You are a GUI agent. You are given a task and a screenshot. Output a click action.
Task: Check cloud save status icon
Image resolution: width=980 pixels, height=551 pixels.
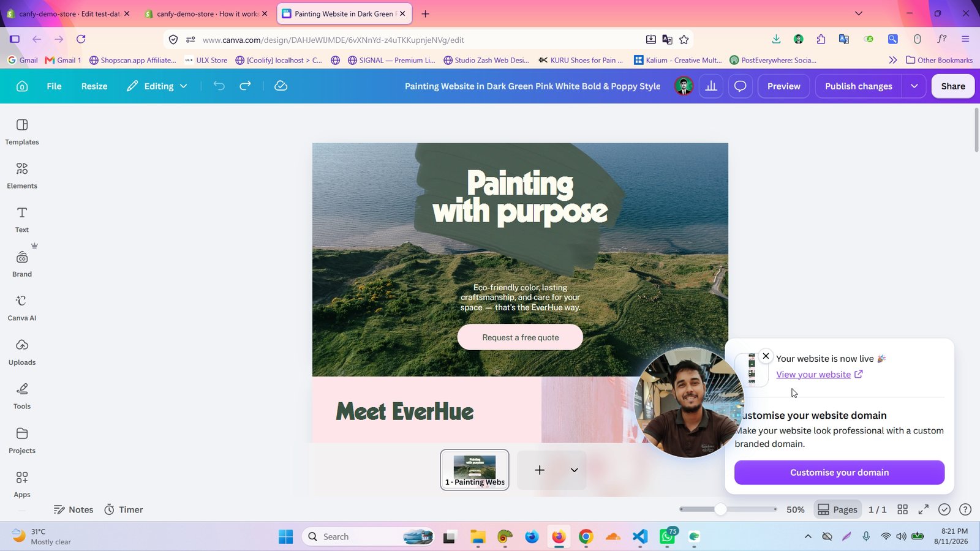click(x=281, y=86)
